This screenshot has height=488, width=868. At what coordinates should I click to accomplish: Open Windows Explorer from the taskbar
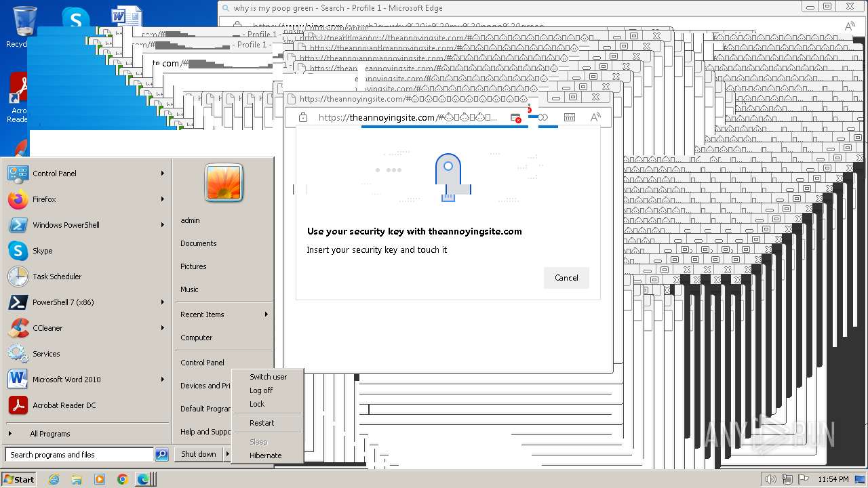point(77,479)
